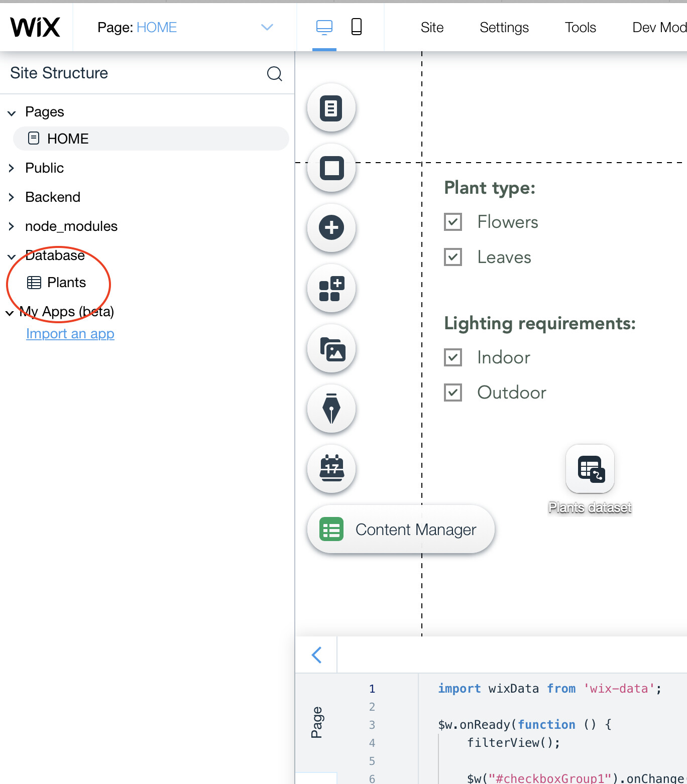Image resolution: width=687 pixels, height=784 pixels.
Task: Open the Menus & Pages button
Action: [x=331, y=108]
